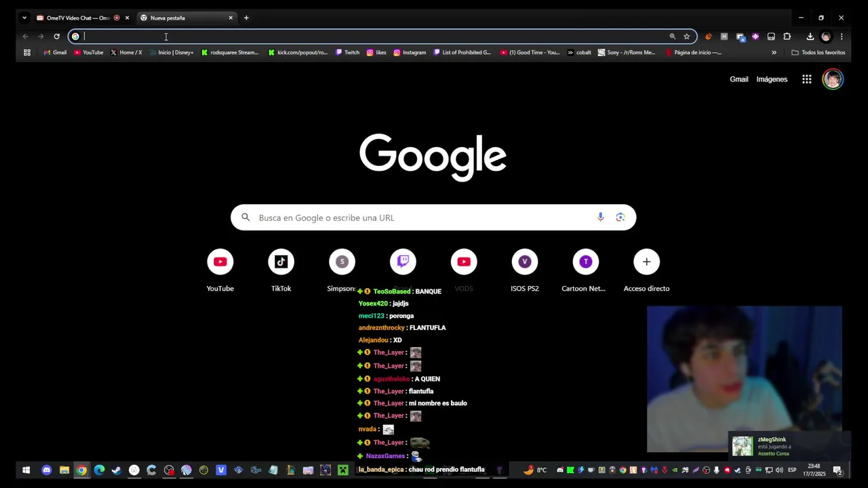
Task: Click the Gmail link at top right
Action: (738, 79)
